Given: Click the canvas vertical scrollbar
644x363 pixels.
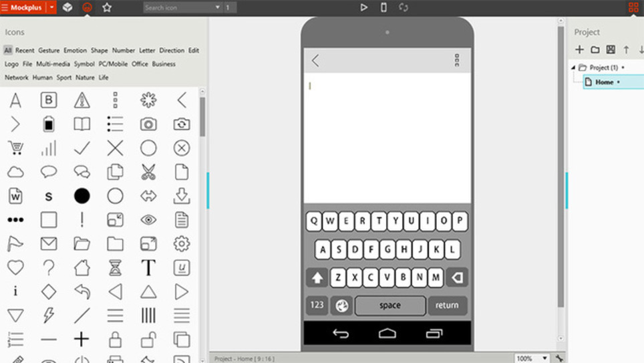Looking at the screenshot, I should point(560,167).
